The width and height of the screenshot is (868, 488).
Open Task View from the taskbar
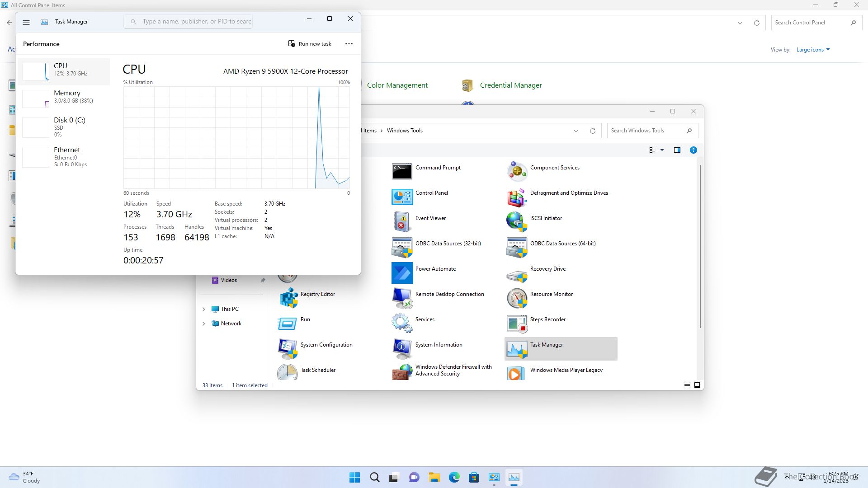coord(394,477)
